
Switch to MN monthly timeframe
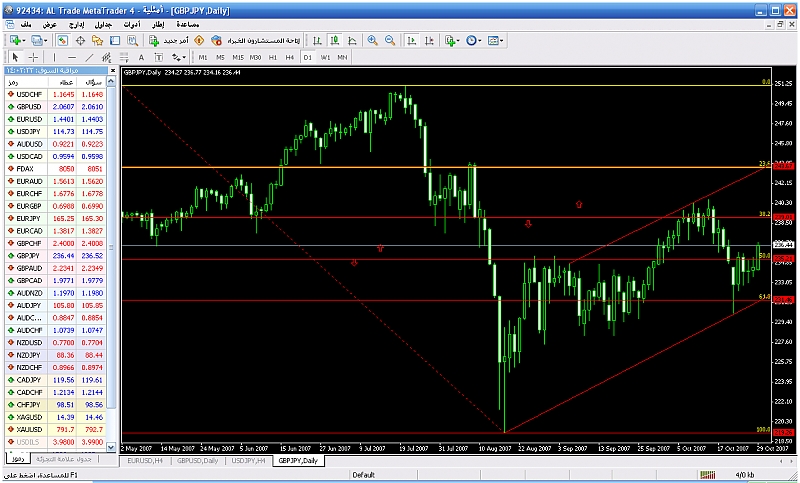tap(342, 57)
